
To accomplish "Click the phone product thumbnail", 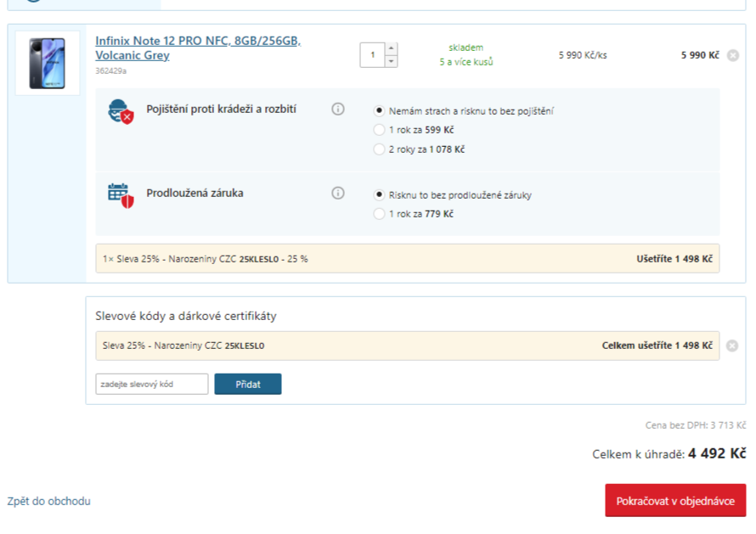I will pos(48,63).
